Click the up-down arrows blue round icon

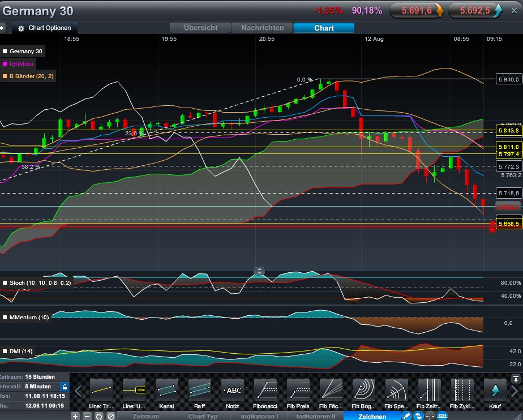418,416
